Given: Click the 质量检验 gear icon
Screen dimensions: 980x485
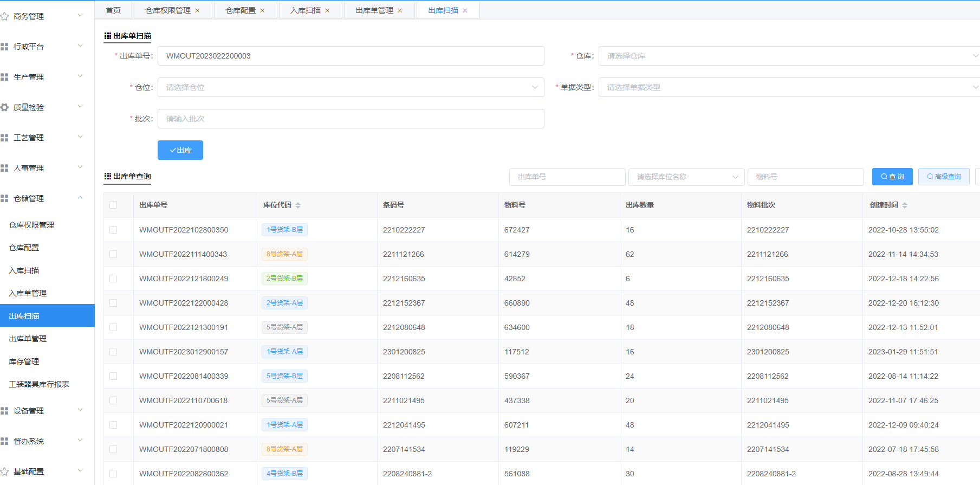Looking at the screenshot, I should tap(4, 107).
